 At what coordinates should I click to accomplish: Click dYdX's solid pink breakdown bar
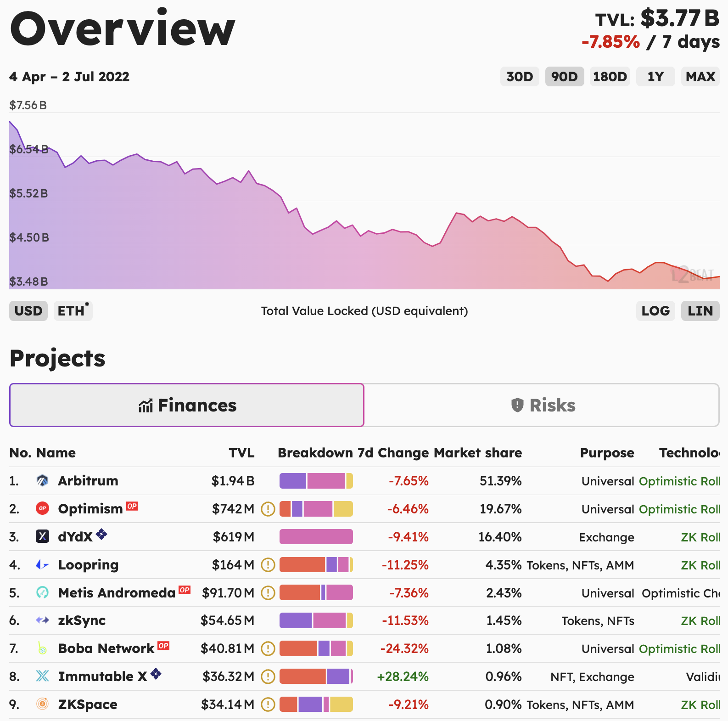pyautogui.click(x=316, y=536)
